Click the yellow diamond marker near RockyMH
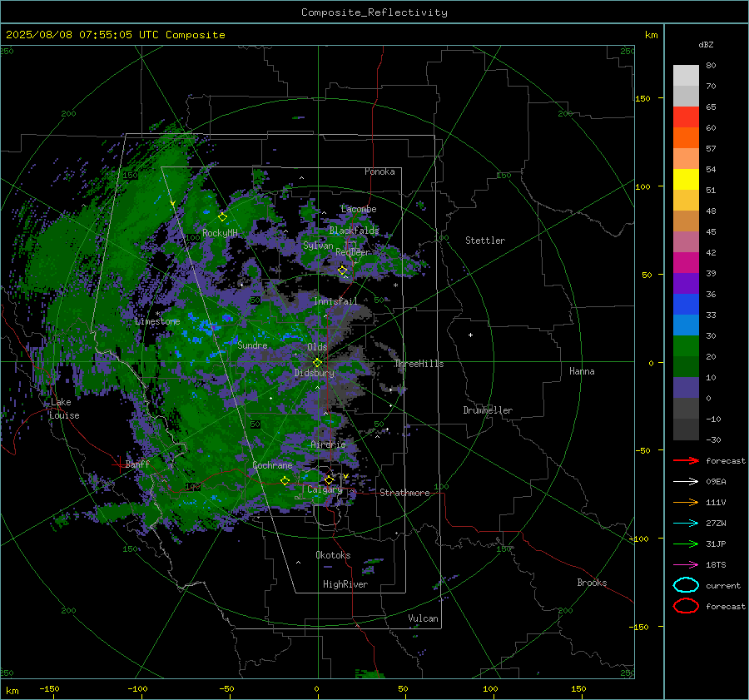Image resolution: width=749 pixels, height=700 pixels. pos(222,217)
